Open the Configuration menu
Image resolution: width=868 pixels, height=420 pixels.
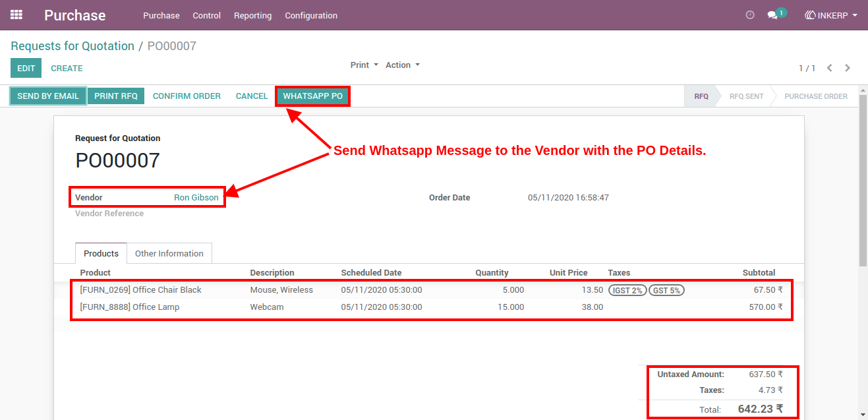click(311, 15)
